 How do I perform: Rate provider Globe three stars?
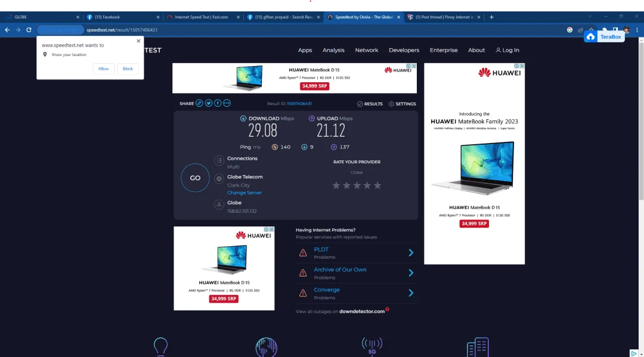(357, 185)
